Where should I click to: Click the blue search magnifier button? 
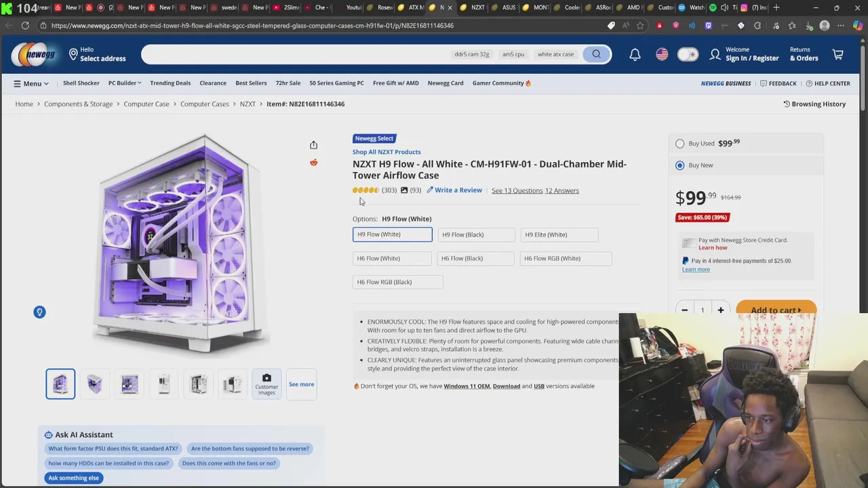click(x=596, y=54)
